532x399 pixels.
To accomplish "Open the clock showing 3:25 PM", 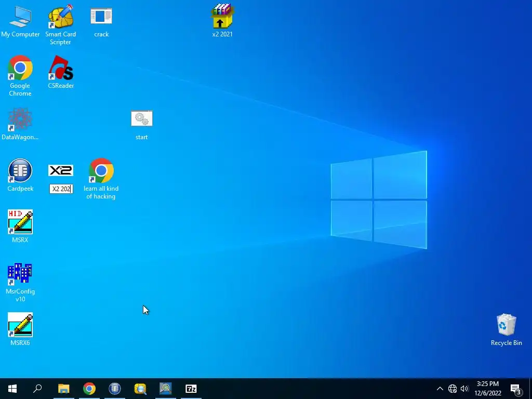I will 488,389.
